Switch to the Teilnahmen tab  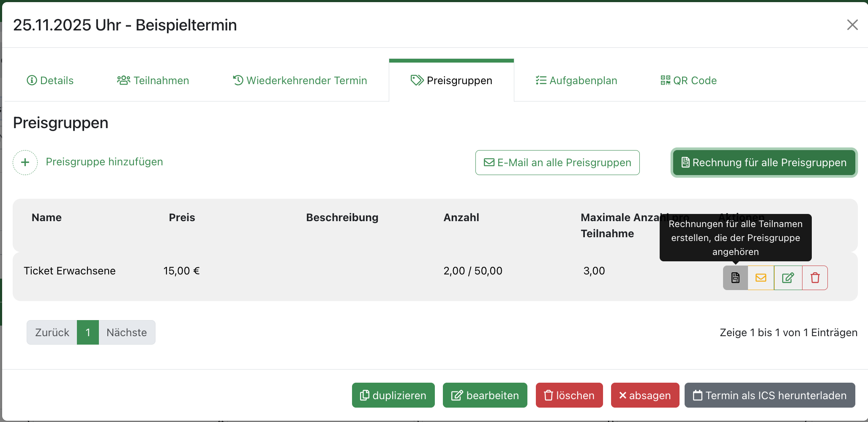tap(153, 80)
